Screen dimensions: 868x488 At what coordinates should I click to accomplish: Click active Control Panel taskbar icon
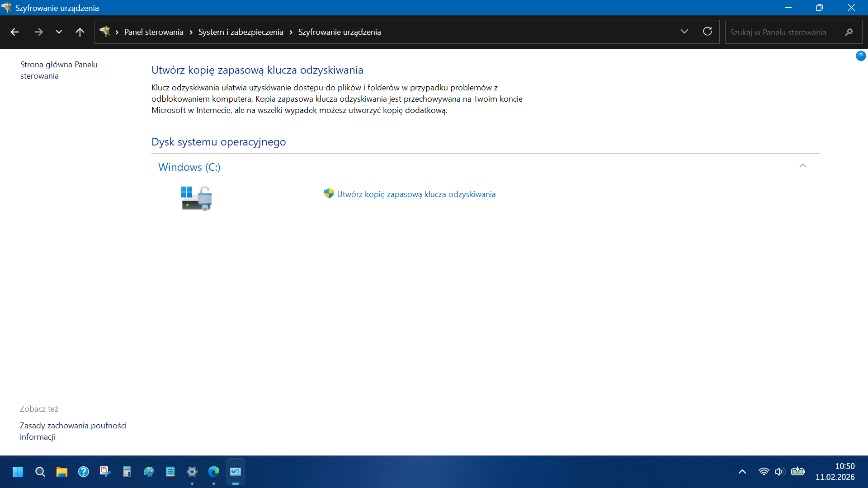click(x=235, y=472)
